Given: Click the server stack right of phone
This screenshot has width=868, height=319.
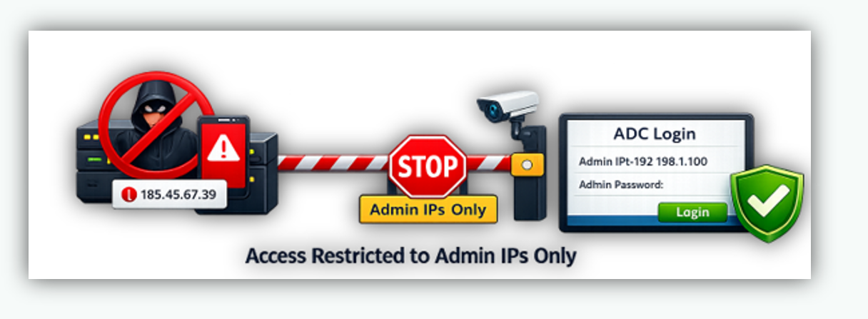Looking at the screenshot, I should 261,171.
